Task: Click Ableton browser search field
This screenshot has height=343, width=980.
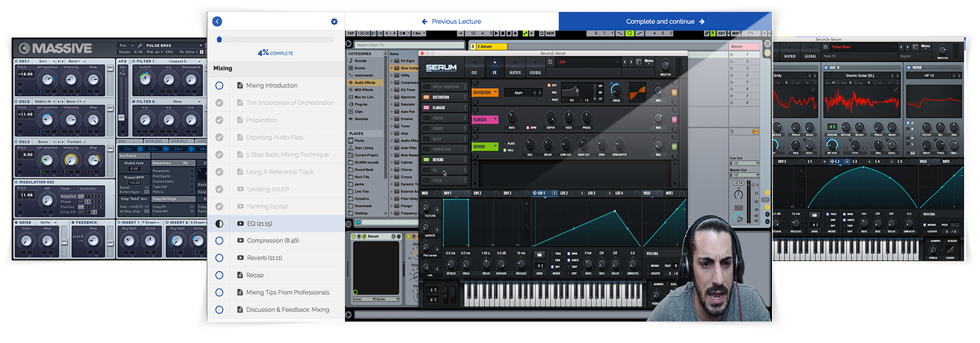Action: click(x=409, y=45)
